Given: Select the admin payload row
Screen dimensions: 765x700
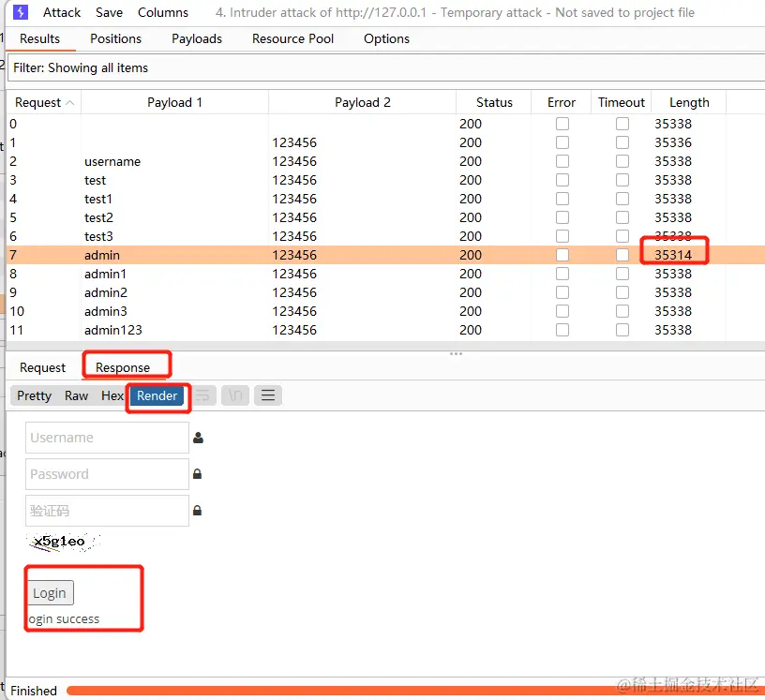Looking at the screenshot, I should [x=385, y=255].
